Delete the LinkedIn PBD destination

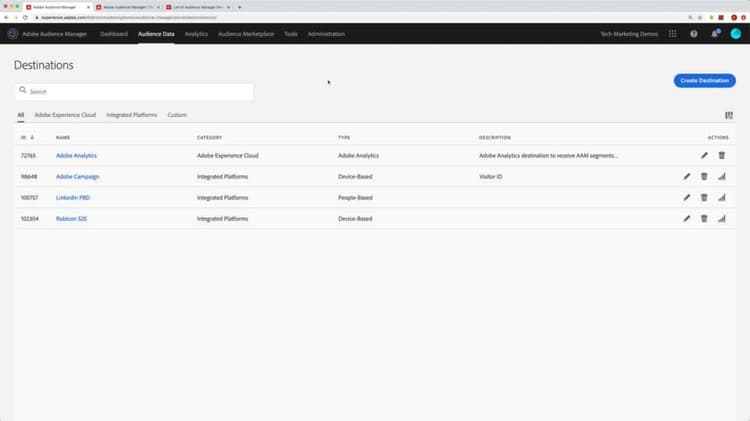704,198
